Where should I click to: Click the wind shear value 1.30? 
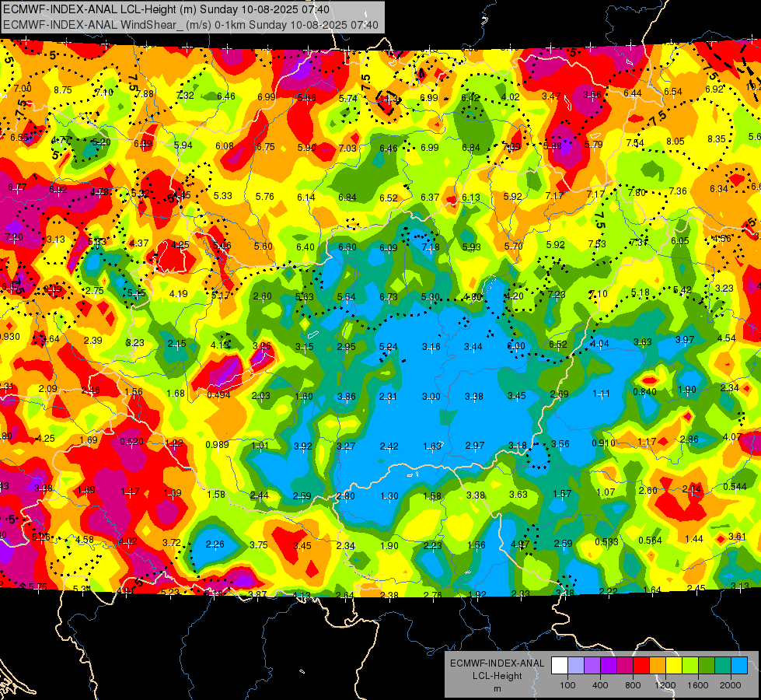(x=389, y=496)
